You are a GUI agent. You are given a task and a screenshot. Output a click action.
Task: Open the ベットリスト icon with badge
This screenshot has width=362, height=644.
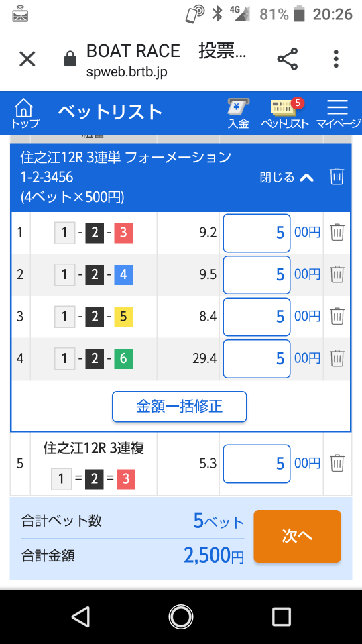click(x=286, y=114)
